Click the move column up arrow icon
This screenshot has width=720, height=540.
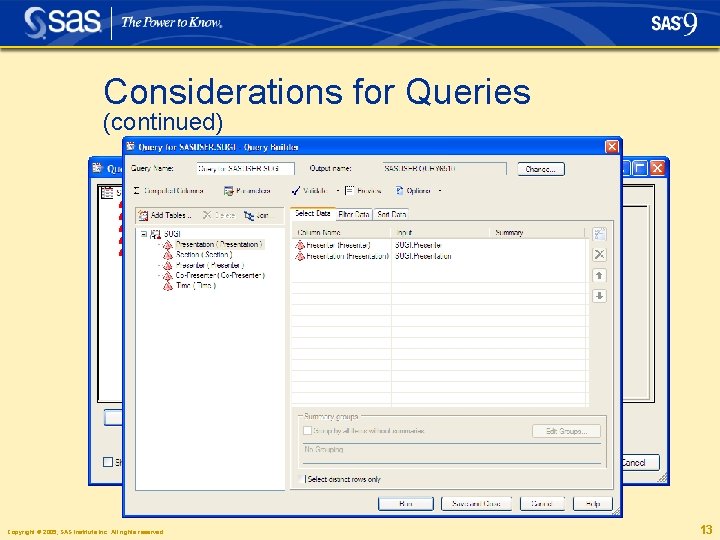pos(599,276)
